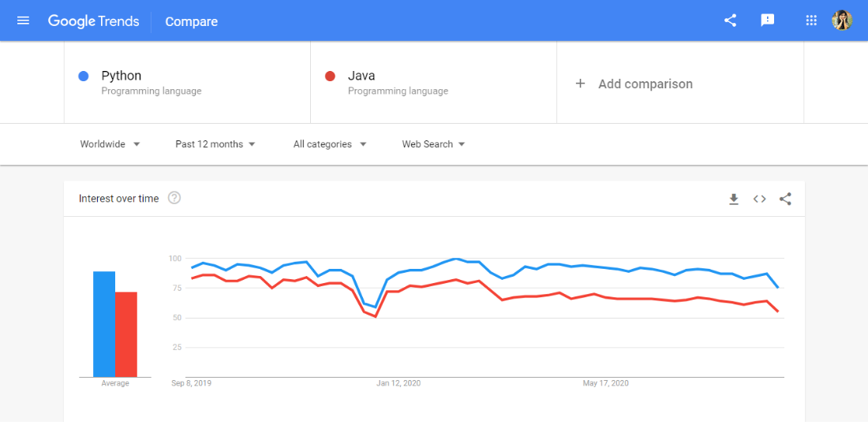Image resolution: width=868 pixels, height=425 pixels.
Task: Click 'Programming language' under Python
Action: coord(152,91)
